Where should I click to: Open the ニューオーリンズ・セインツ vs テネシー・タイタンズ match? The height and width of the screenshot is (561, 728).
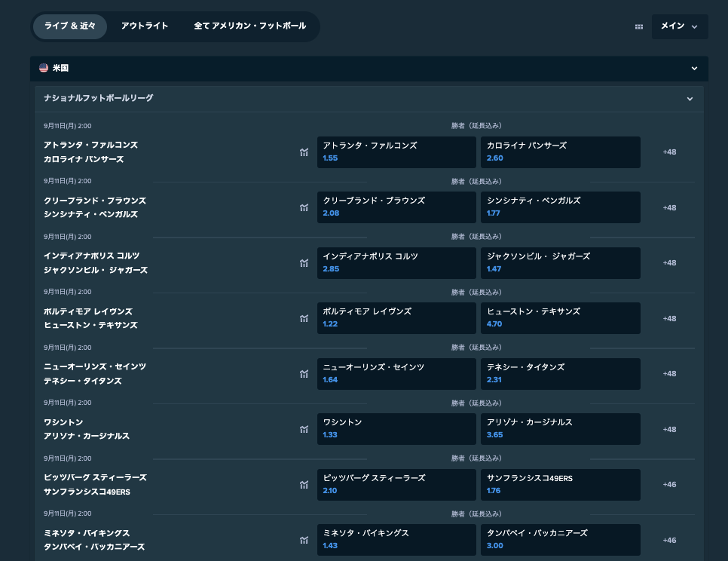click(95, 374)
